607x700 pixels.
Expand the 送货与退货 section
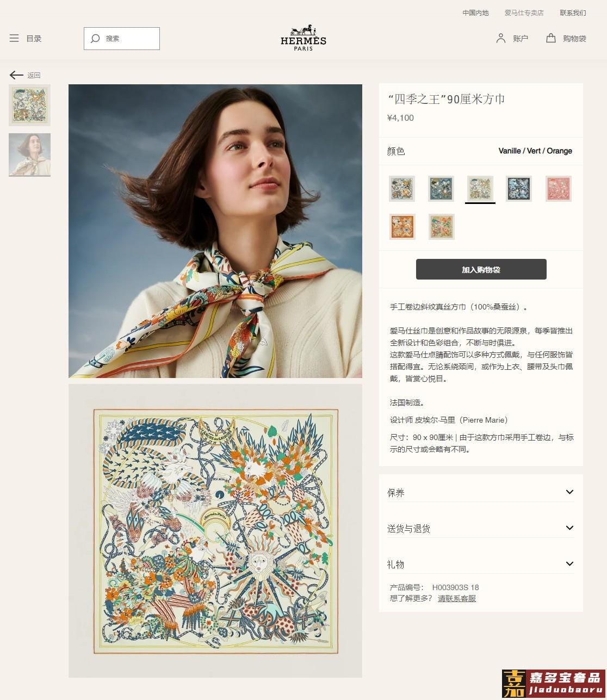481,528
